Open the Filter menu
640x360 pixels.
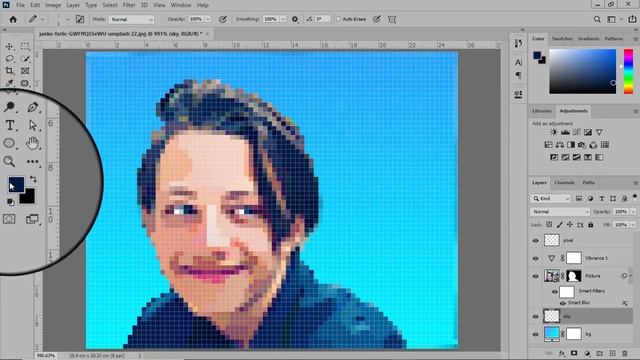[129, 5]
